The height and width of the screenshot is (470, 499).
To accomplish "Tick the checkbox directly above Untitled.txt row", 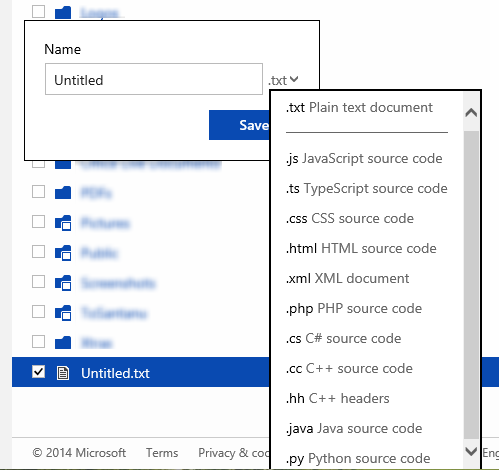I will click(38, 341).
